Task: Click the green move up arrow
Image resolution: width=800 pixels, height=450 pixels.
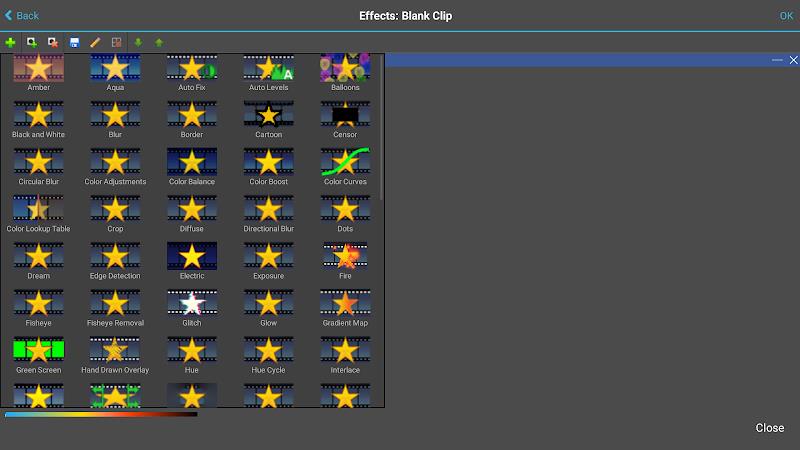Action: pos(159,42)
